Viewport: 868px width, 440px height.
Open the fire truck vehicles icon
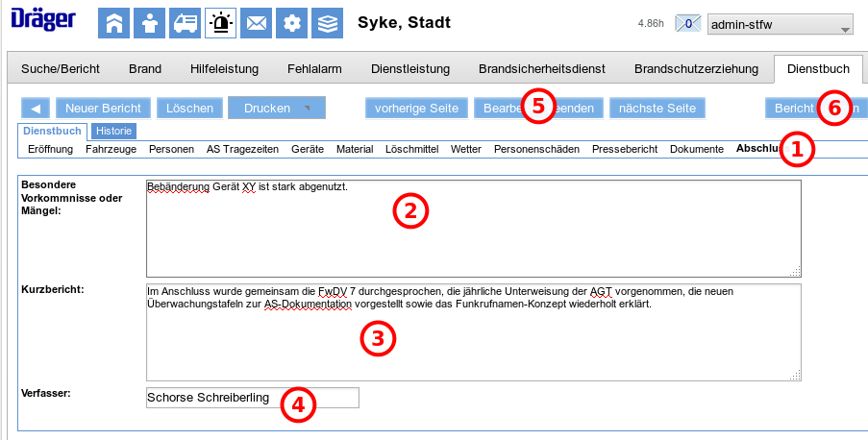tap(185, 22)
